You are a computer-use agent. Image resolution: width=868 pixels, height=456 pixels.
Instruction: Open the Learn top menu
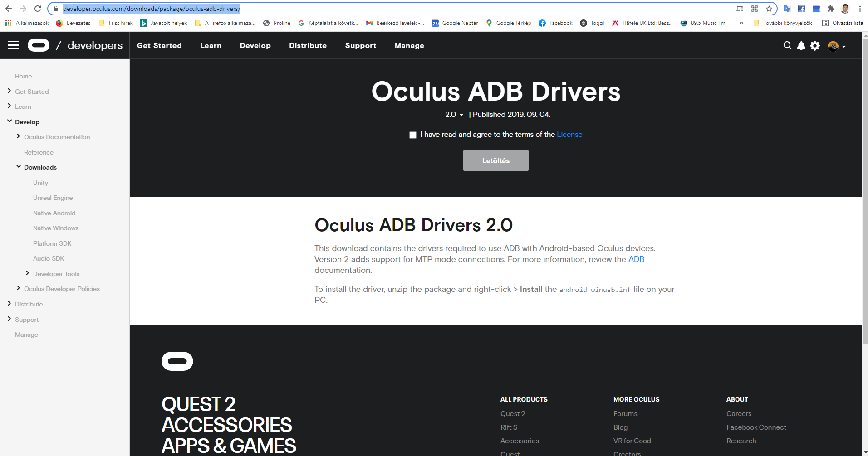pyautogui.click(x=211, y=45)
